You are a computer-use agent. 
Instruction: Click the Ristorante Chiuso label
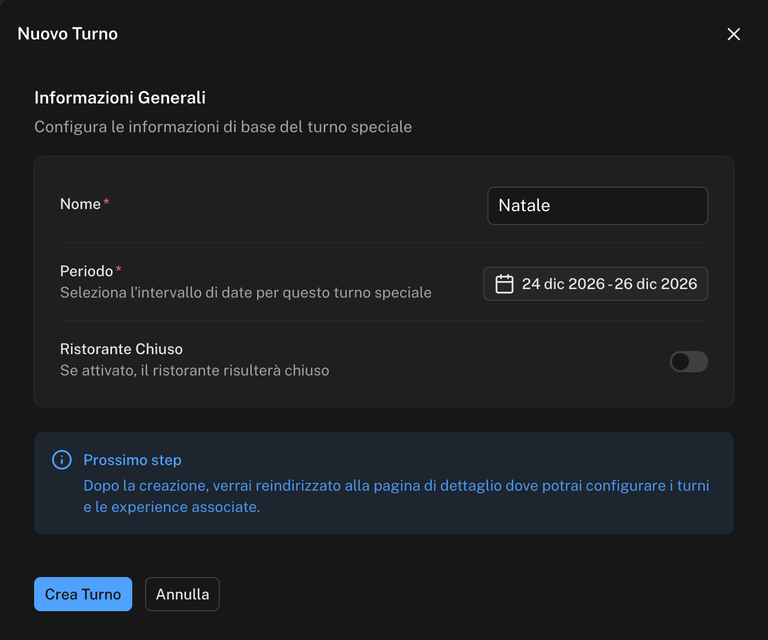tap(121, 349)
